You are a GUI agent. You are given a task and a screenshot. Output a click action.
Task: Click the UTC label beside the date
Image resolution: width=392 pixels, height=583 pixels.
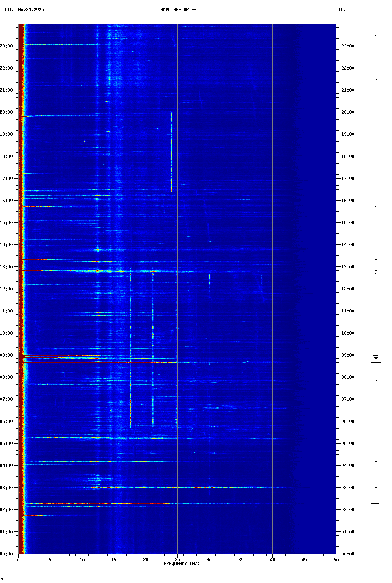[x=9, y=10]
